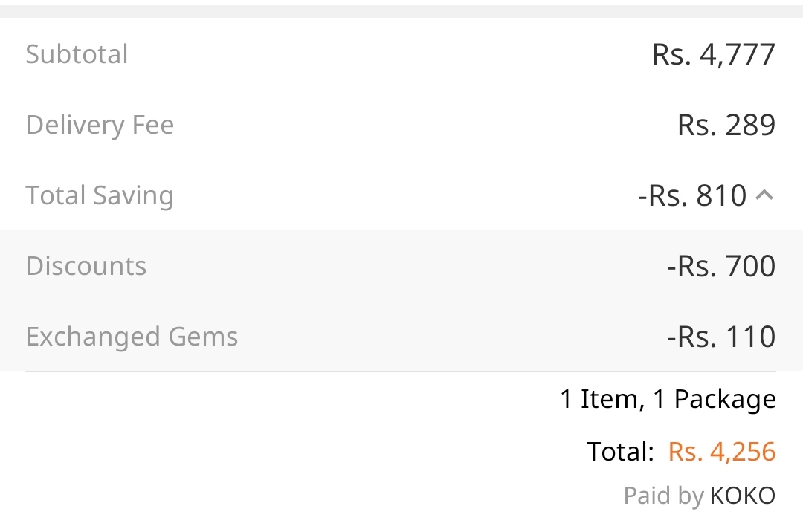Tap the KOKO payment method name
Viewport: 803px width, 532px height.
tap(743, 496)
